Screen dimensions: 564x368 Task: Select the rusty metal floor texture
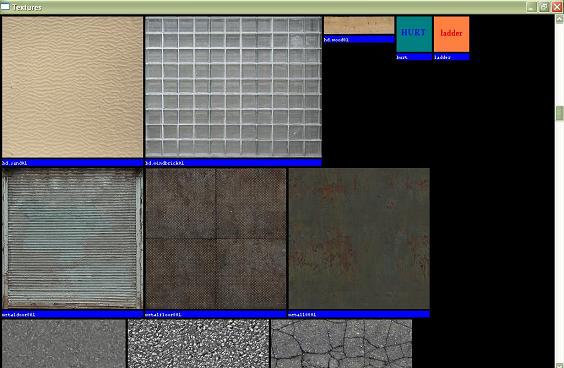click(215, 238)
